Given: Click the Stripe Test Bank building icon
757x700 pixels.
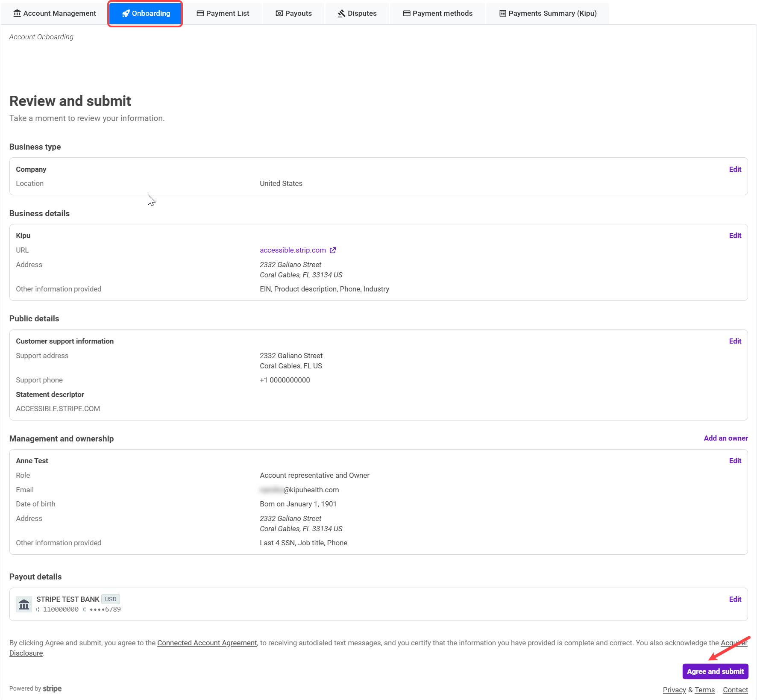Looking at the screenshot, I should coord(24,604).
